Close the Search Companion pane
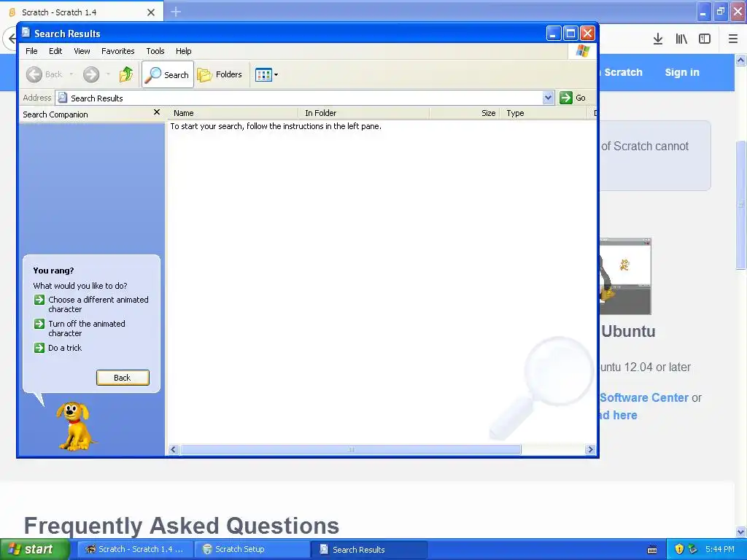 point(157,112)
